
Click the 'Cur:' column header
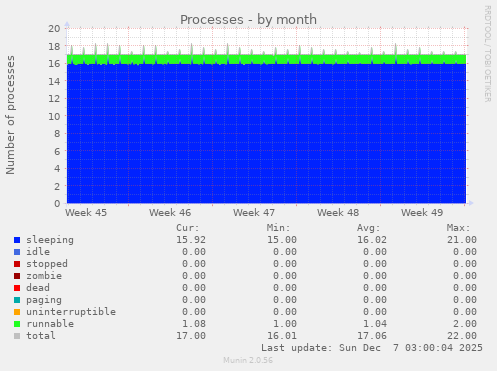pos(188,228)
